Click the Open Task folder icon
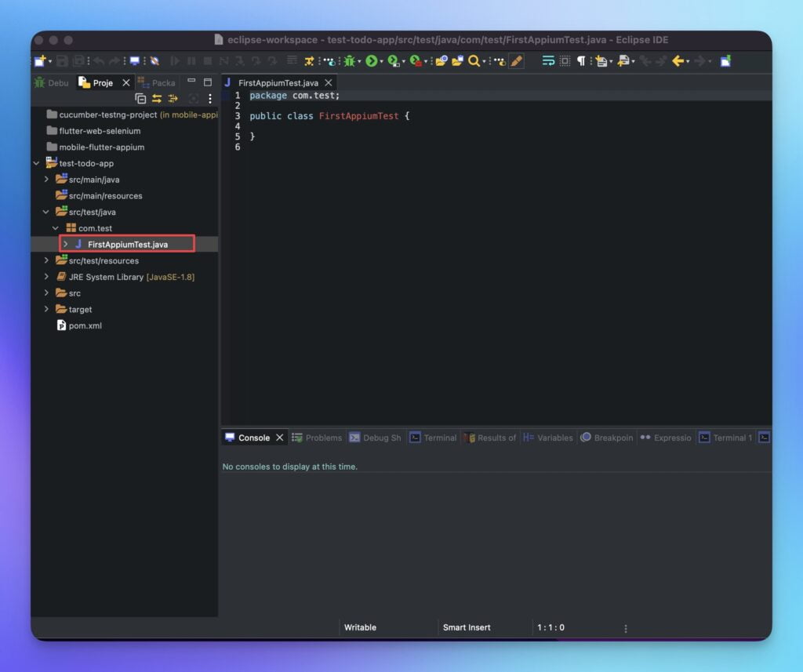803x672 pixels. tap(457, 61)
